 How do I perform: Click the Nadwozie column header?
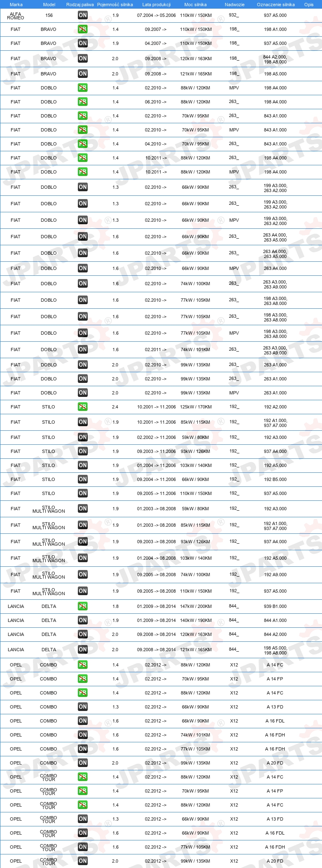(235, 5)
